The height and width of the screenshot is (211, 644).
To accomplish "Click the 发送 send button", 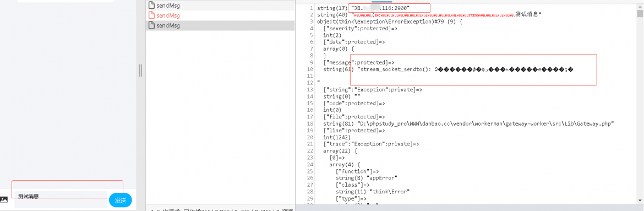I will click(x=121, y=201).
